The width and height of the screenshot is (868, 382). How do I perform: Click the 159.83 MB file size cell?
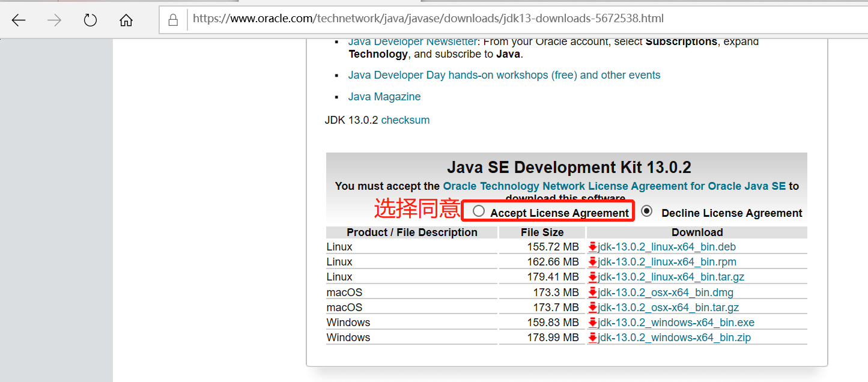point(542,323)
